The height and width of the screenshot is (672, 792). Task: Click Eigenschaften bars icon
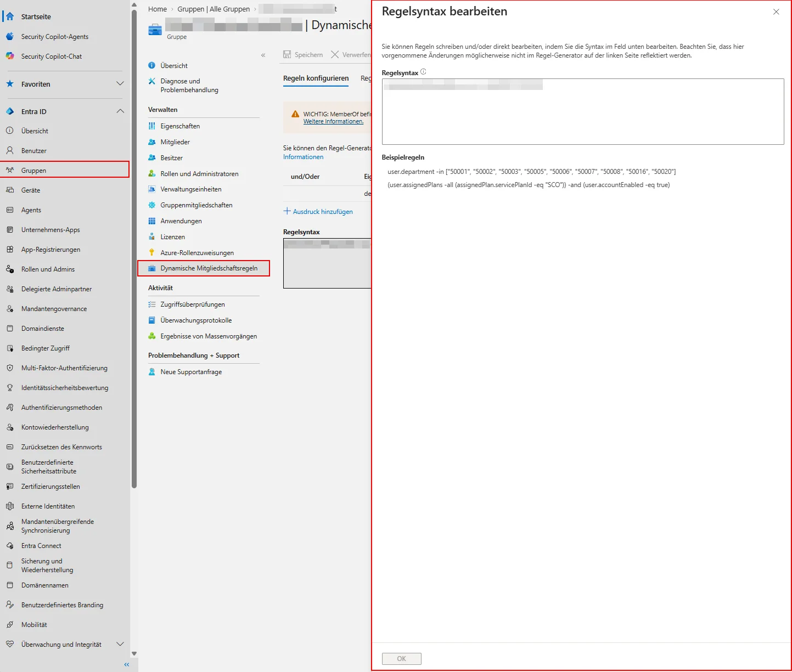[152, 126]
